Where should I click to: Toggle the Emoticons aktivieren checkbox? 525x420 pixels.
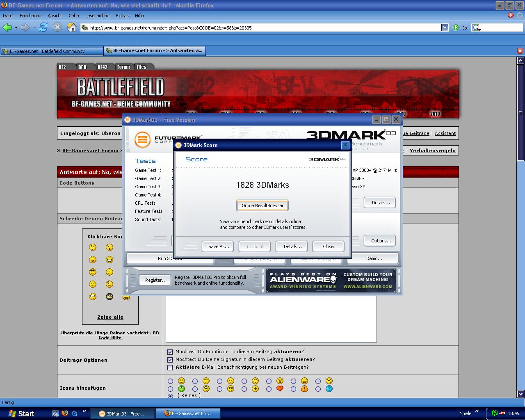(170, 352)
